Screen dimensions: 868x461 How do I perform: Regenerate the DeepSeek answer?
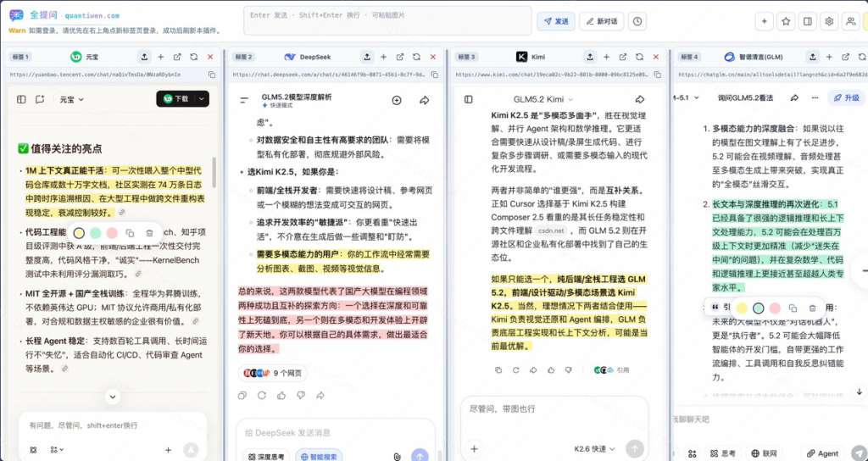[262, 396]
